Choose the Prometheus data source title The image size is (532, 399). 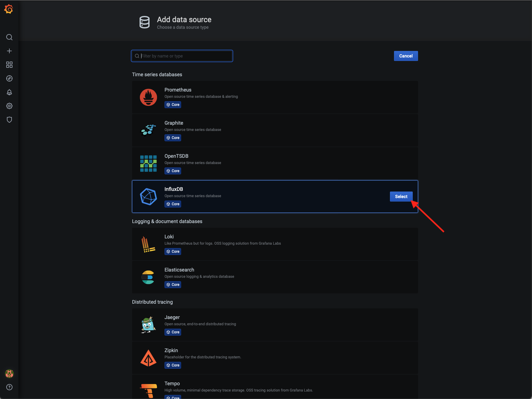(x=178, y=90)
